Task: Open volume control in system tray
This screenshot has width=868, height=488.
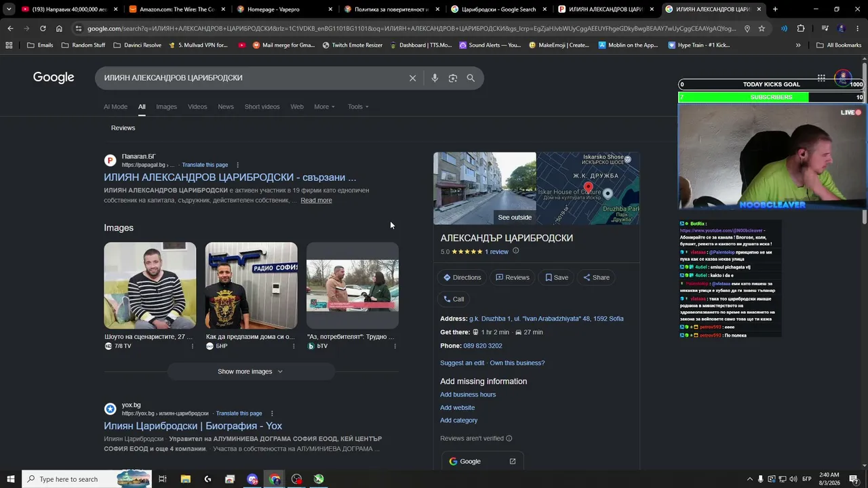Action: (793, 479)
